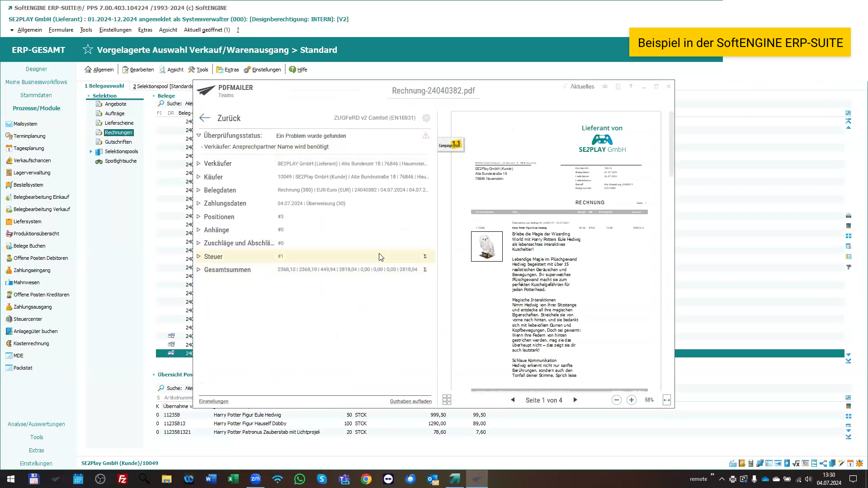Select the Harry Potter Figur Hauself Dobby row
This screenshot has width=868, height=488.
coord(321,423)
